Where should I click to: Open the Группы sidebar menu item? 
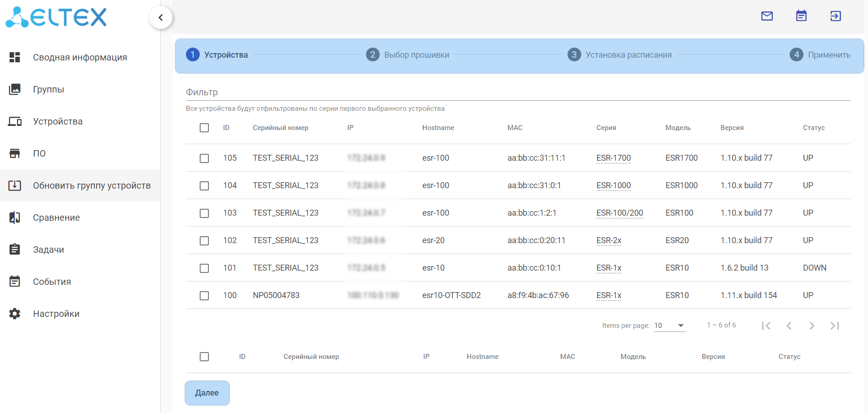[49, 89]
